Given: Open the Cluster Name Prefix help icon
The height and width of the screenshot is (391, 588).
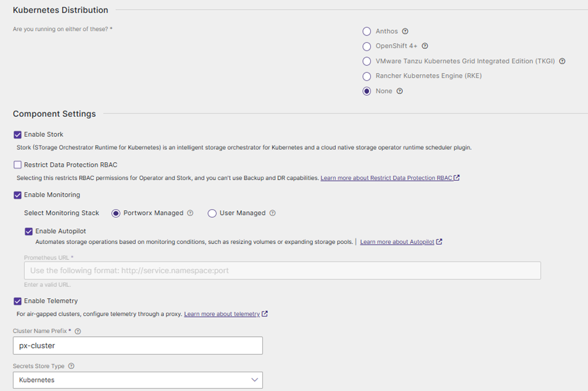Looking at the screenshot, I should [x=78, y=331].
